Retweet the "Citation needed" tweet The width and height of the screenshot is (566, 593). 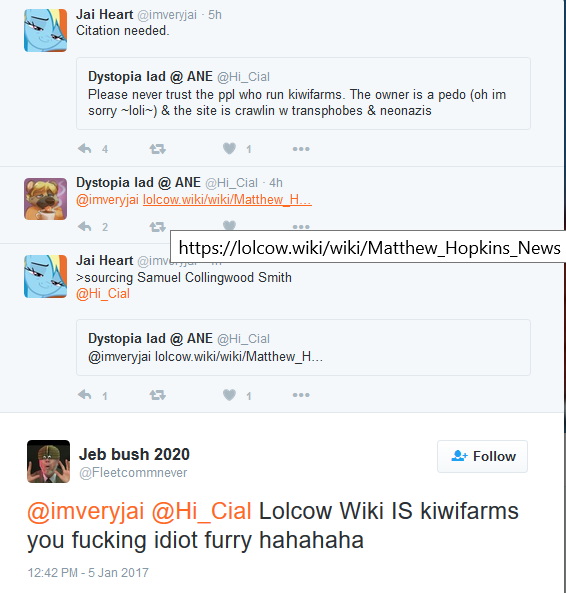point(157,149)
